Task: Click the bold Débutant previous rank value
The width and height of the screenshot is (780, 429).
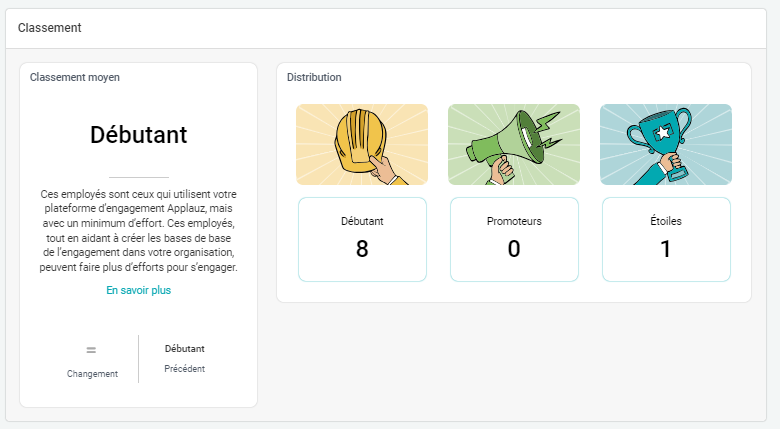Action: click(x=184, y=349)
